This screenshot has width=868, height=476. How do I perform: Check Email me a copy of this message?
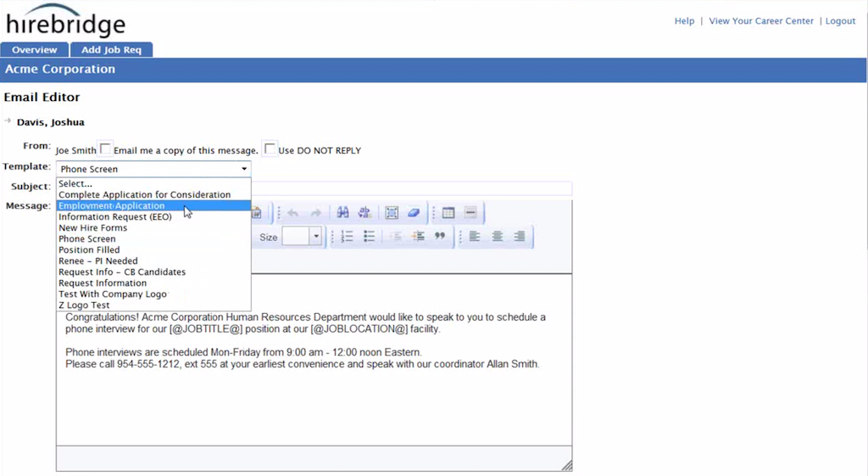click(x=105, y=148)
